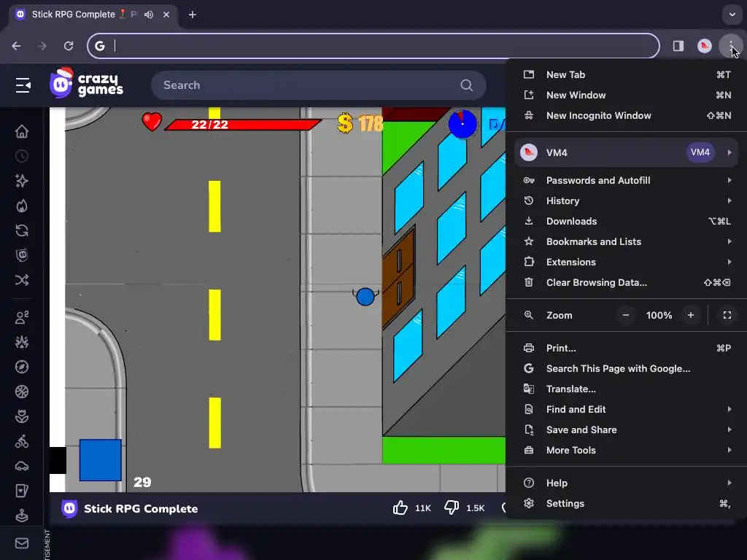
Task: Dislike the game with thumbs-down icon
Action: click(451, 508)
